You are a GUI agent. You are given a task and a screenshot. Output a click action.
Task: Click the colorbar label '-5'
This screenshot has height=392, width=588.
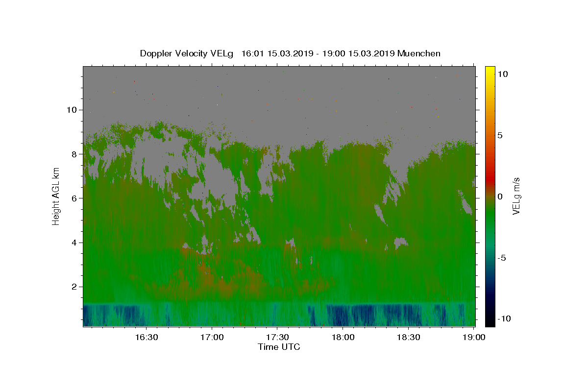point(502,258)
